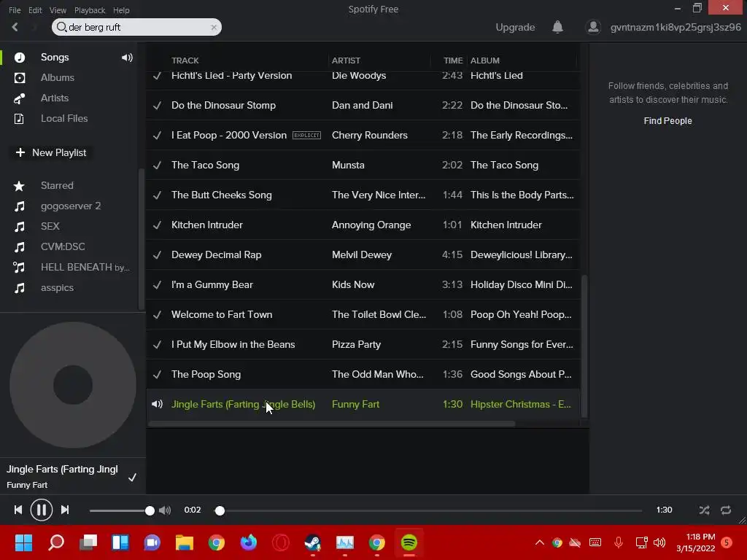Click the Artists microphone icon

tap(20, 98)
